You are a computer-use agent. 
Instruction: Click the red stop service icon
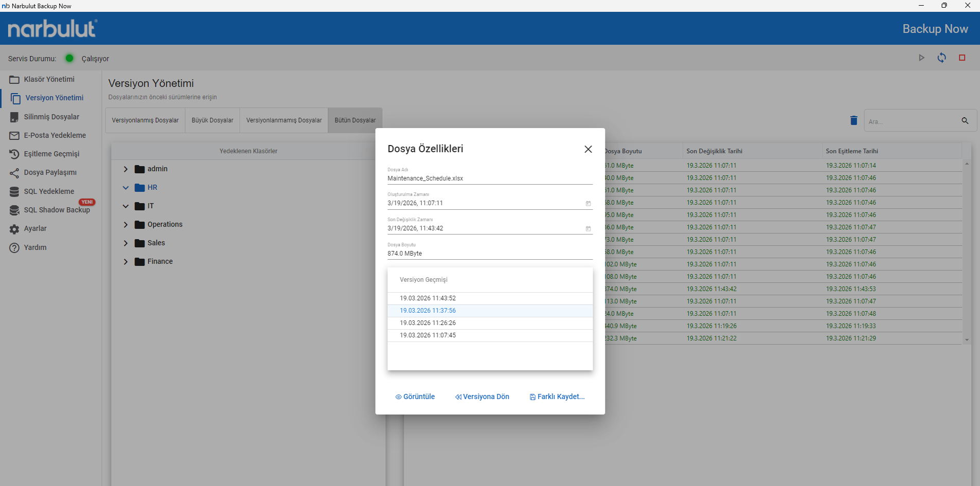(x=961, y=58)
